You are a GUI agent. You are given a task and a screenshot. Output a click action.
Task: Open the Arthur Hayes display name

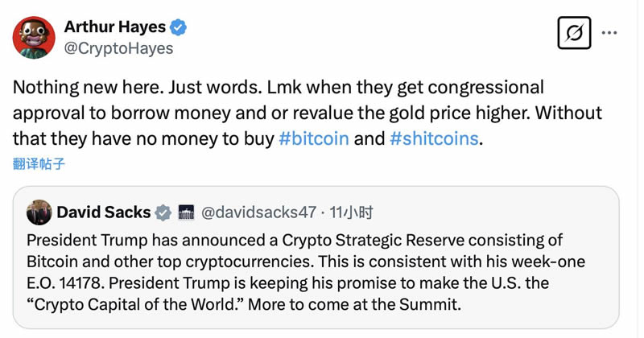[114, 27]
